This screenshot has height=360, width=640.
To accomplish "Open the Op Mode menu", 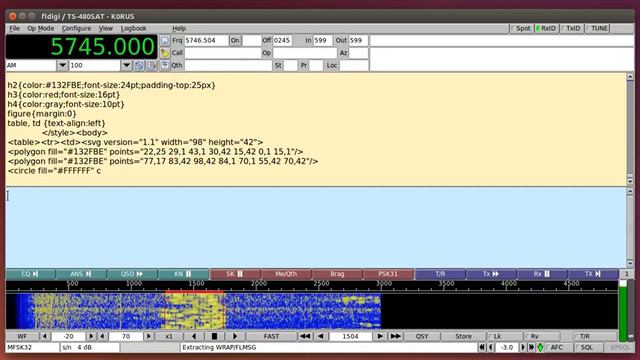I will (x=40, y=28).
